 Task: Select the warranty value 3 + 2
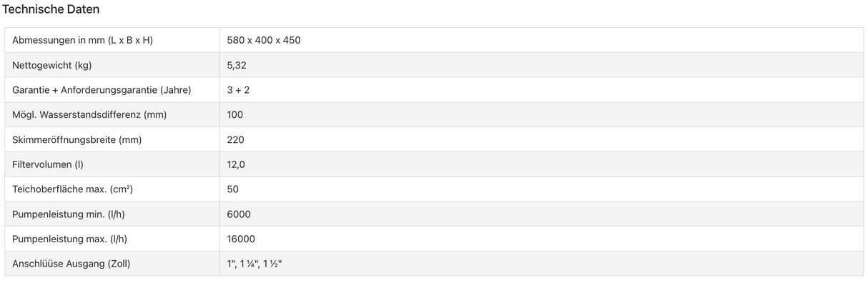click(238, 90)
